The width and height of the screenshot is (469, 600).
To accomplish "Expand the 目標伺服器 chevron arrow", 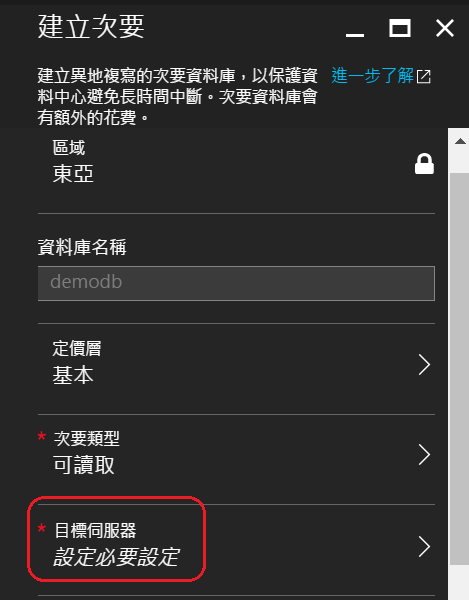I will [424, 546].
